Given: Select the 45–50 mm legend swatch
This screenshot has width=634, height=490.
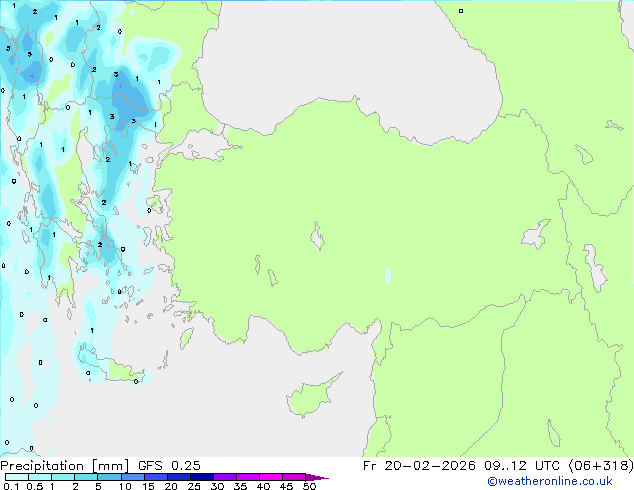Looking at the screenshot, I should [x=294, y=477].
